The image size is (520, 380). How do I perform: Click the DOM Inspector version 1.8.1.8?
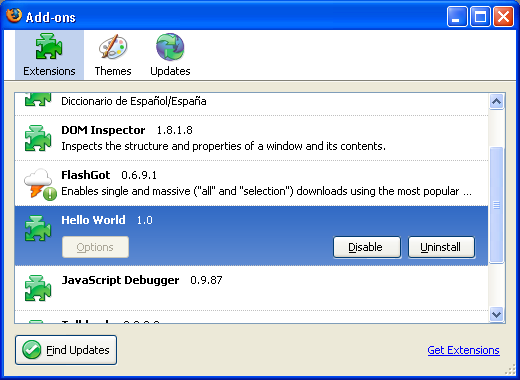pyautogui.click(x=175, y=130)
